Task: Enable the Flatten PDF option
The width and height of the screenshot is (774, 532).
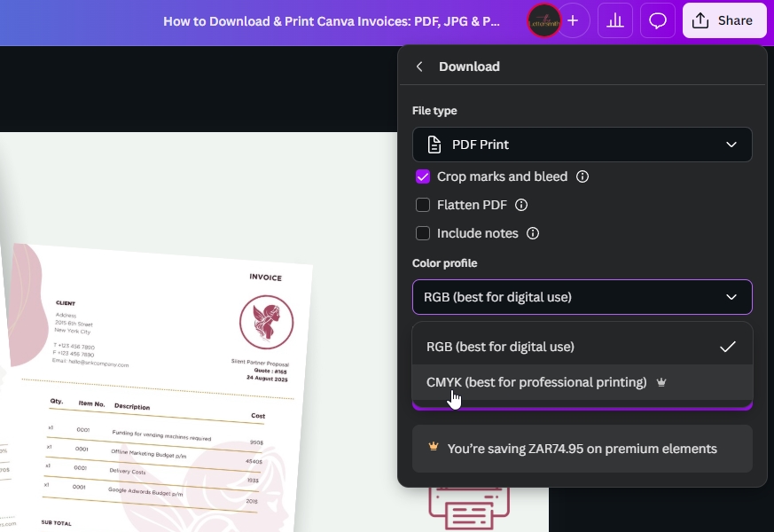Action: [423, 205]
